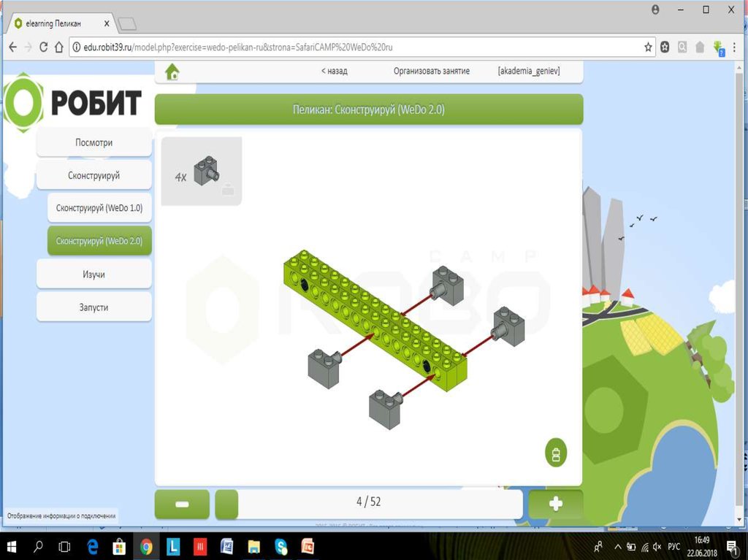Open Chrome's three-dot menu

[x=734, y=47]
